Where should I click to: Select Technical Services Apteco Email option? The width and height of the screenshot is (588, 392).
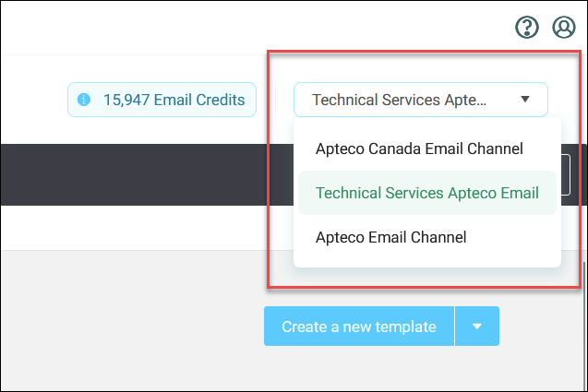[x=427, y=193]
